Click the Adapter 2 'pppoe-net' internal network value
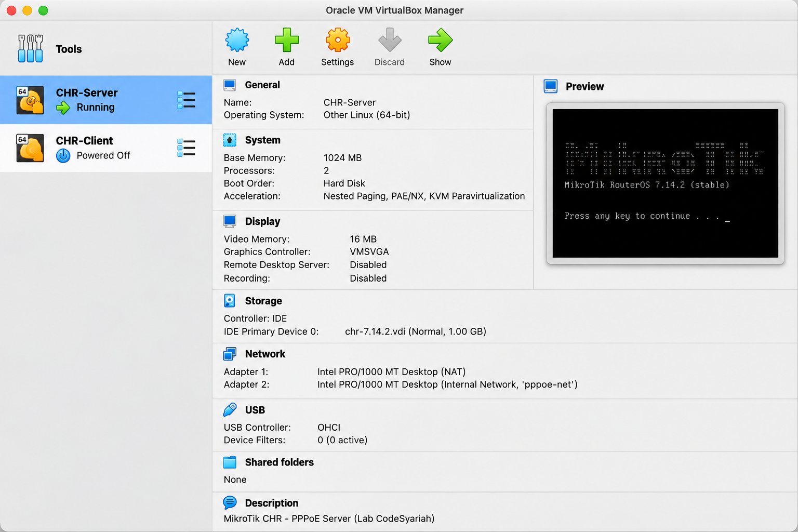Image resolution: width=798 pixels, height=532 pixels. (447, 385)
